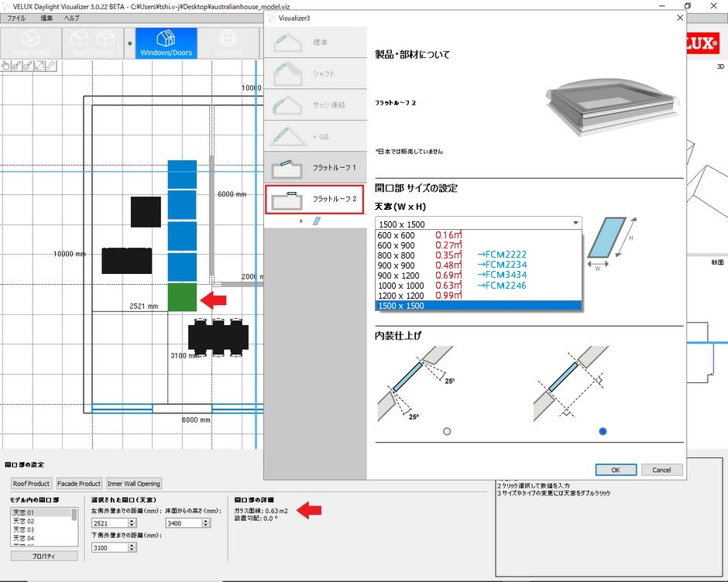
Task: Select 天窓 04 in the openings list
Action: click(41, 539)
